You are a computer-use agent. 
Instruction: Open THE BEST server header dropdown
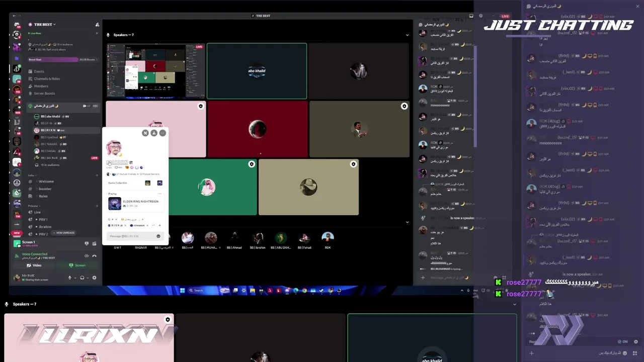coord(44,24)
